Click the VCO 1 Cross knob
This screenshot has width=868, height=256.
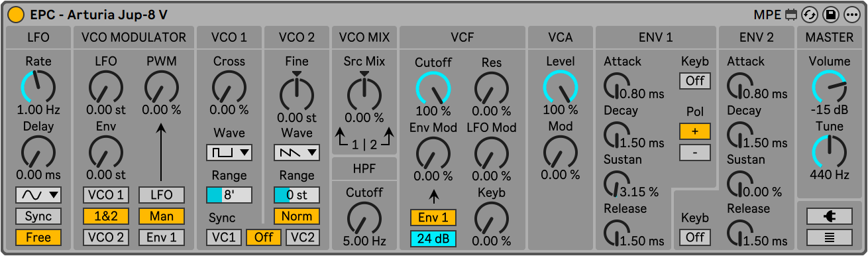[x=229, y=86]
